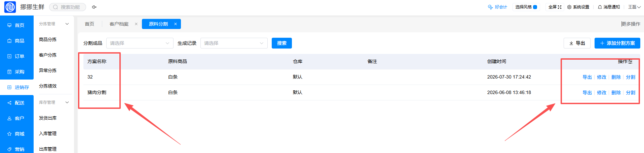Image resolution: width=644 pixels, height=153 pixels.
Task: Open 客户 sidebar section
Action: (x=17, y=118)
